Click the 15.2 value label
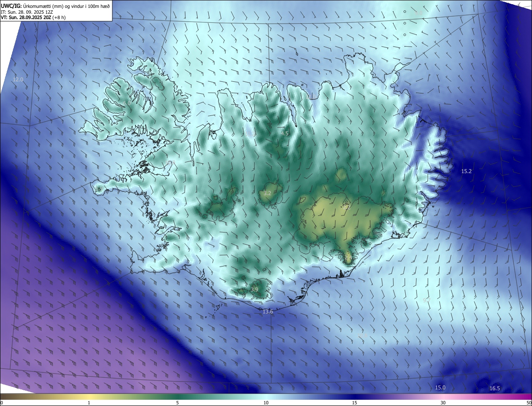 click(x=467, y=171)
